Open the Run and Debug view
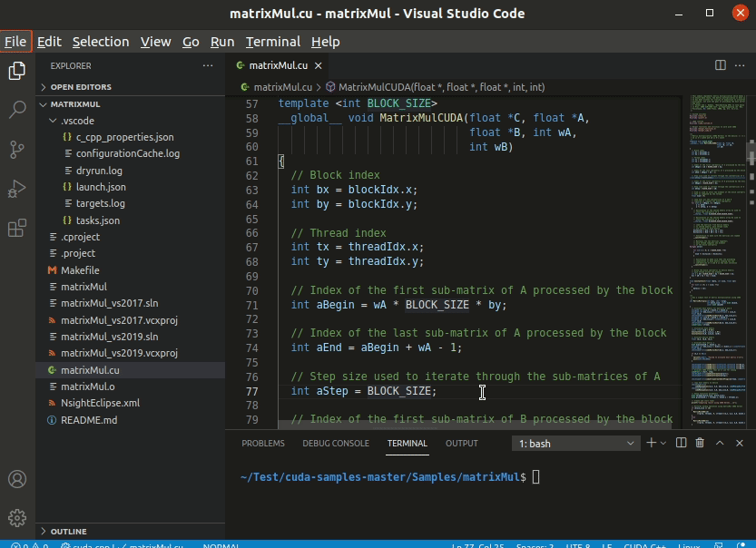The height and width of the screenshot is (548, 756). (x=17, y=189)
